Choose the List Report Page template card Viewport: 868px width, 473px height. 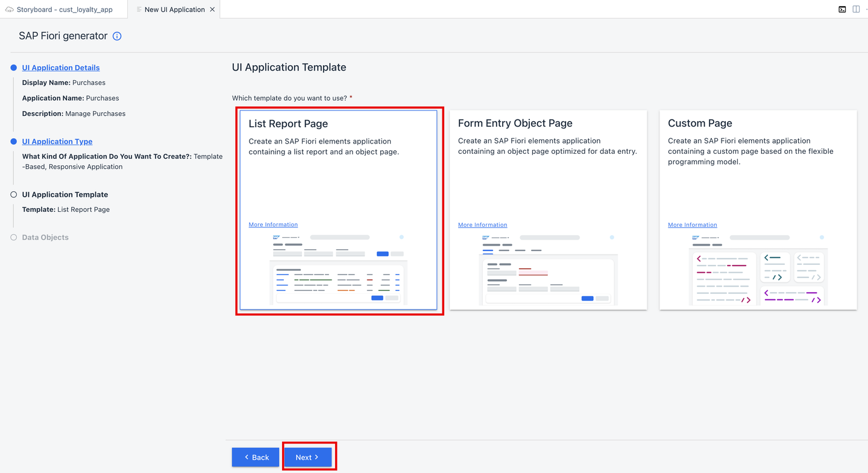[x=339, y=210]
